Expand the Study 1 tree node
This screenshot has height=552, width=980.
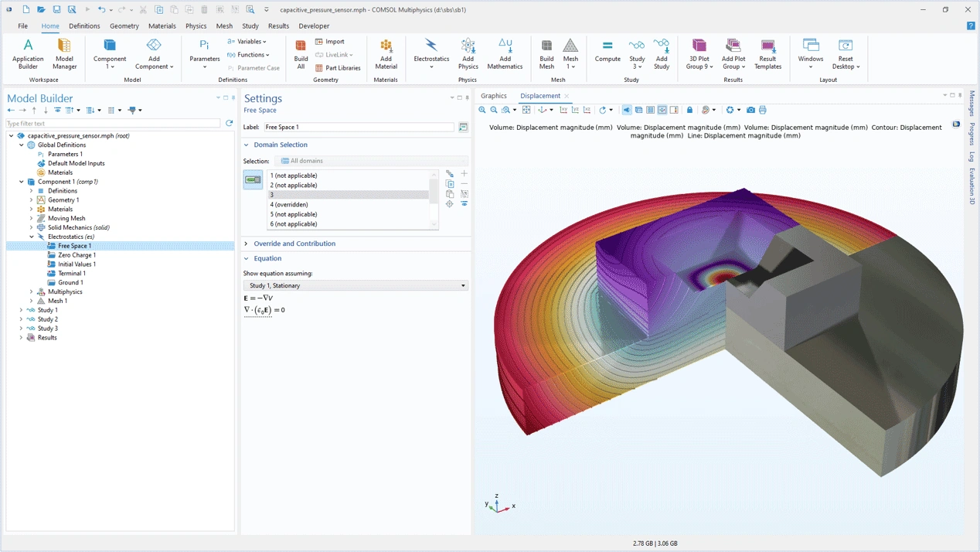coord(22,310)
